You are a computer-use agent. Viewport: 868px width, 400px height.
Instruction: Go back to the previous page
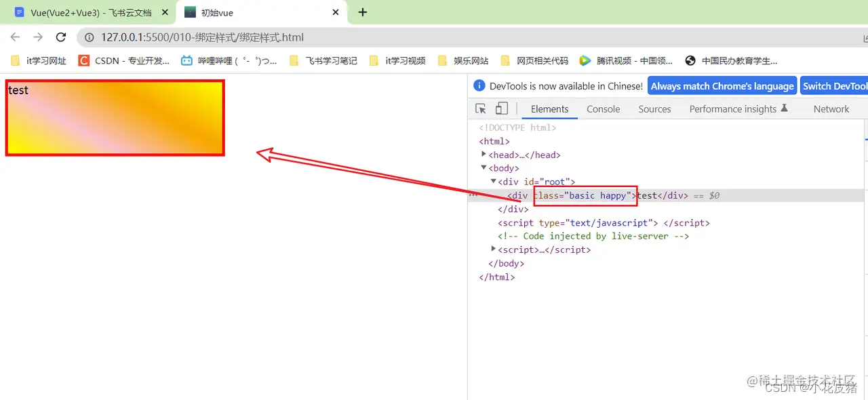pyautogui.click(x=15, y=37)
